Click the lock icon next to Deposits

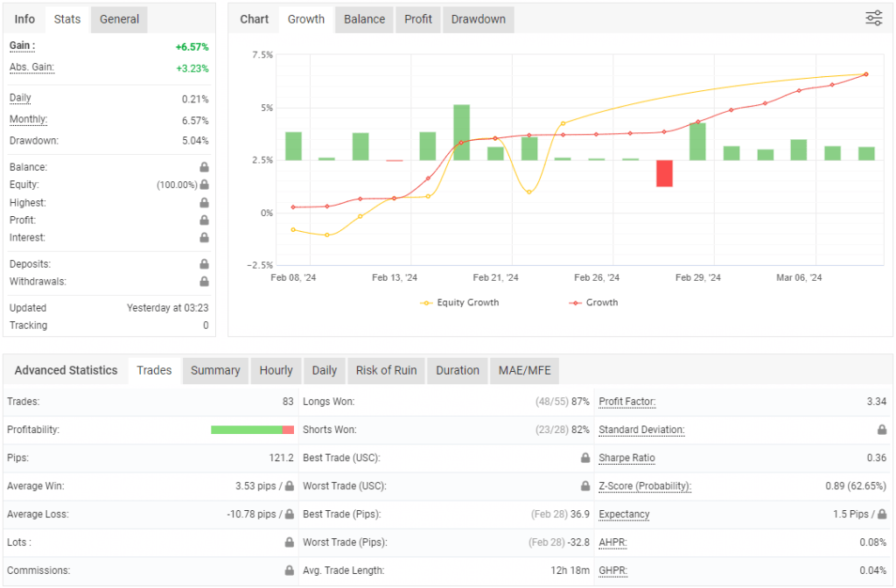click(203, 263)
